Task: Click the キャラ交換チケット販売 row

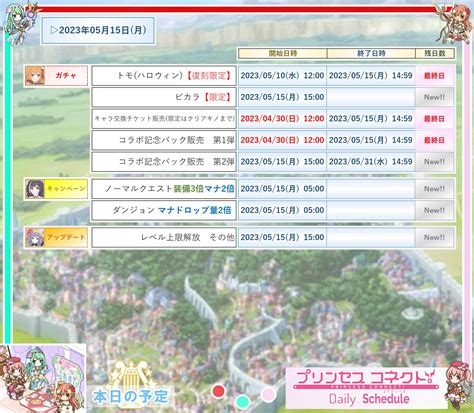Action: tap(164, 119)
